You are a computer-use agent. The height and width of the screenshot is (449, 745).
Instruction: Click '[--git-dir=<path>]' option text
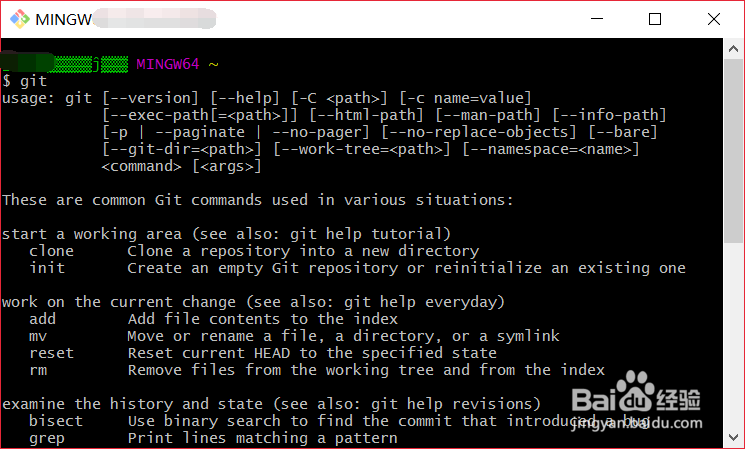pyautogui.click(x=182, y=150)
